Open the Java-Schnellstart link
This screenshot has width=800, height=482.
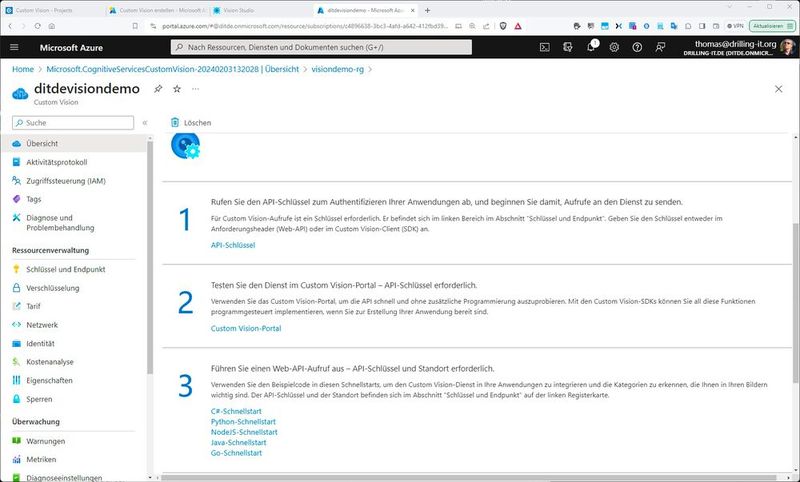coord(238,443)
